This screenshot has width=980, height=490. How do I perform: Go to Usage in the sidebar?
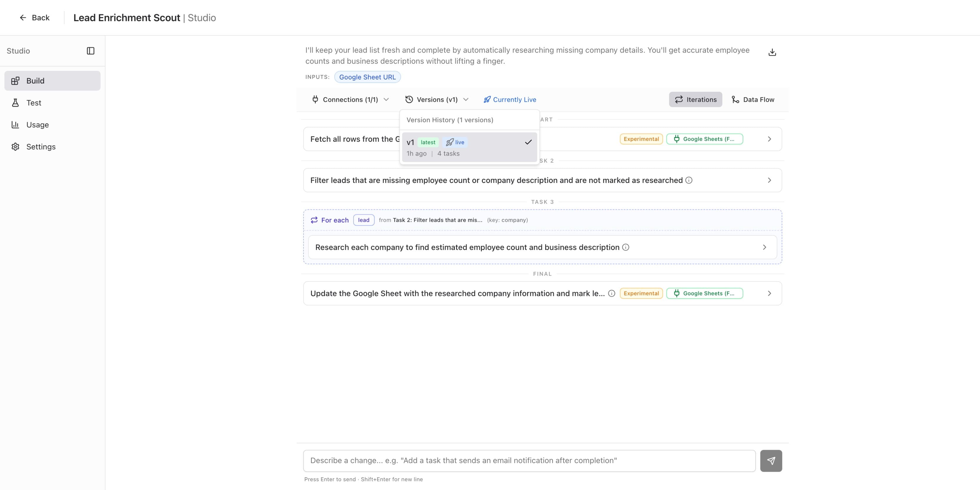coord(37,125)
